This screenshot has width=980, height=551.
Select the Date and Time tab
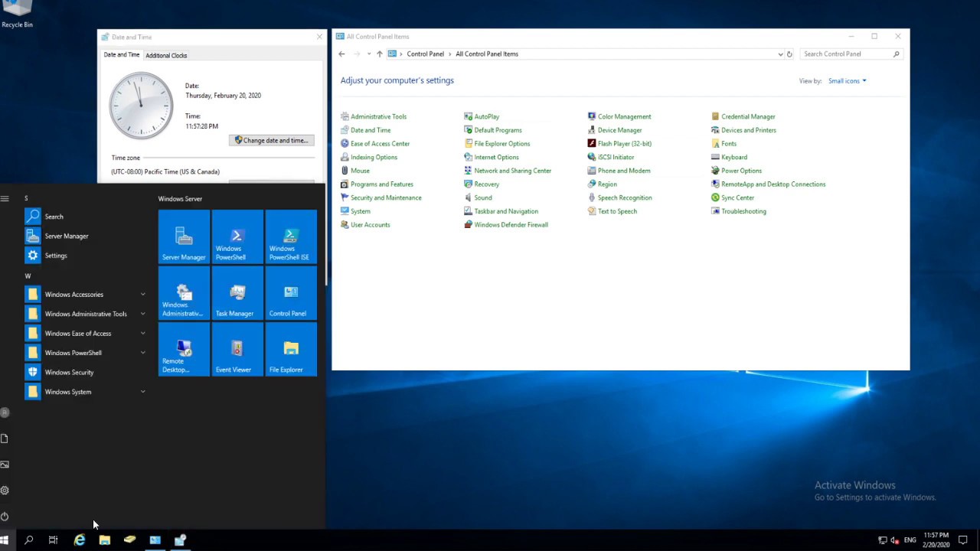coord(122,55)
